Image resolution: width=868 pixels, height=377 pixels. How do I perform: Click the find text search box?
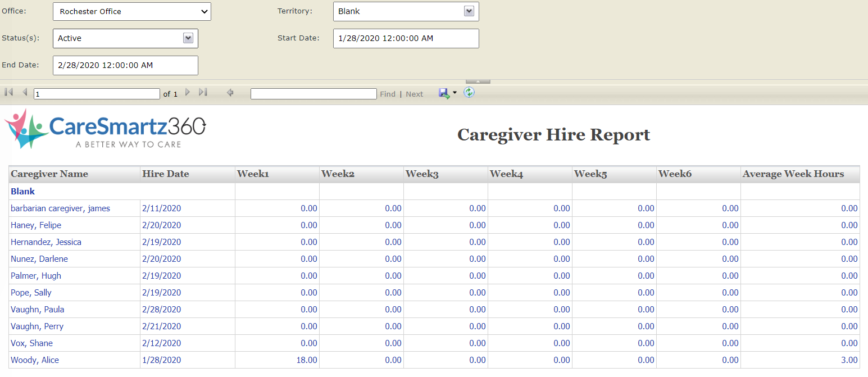[x=313, y=94]
